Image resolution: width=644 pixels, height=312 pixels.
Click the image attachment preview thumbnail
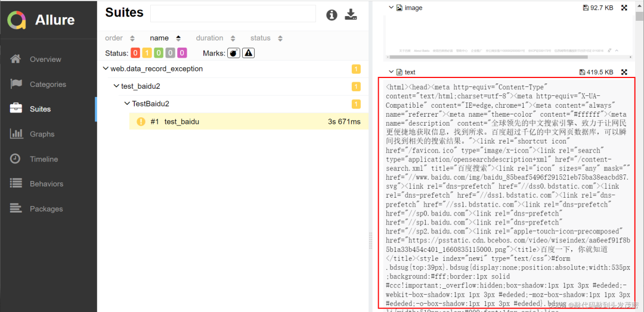509,38
